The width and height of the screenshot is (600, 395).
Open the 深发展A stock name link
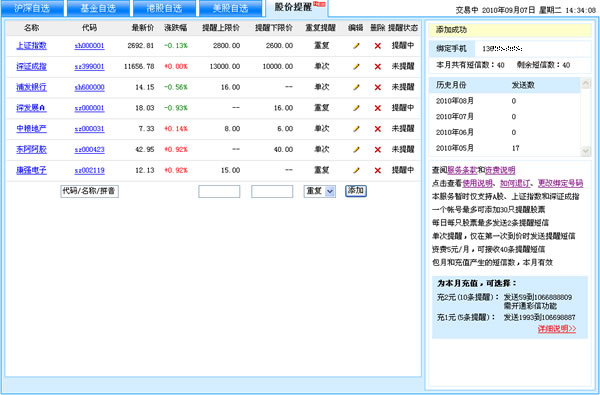click(x=31, y=108)
